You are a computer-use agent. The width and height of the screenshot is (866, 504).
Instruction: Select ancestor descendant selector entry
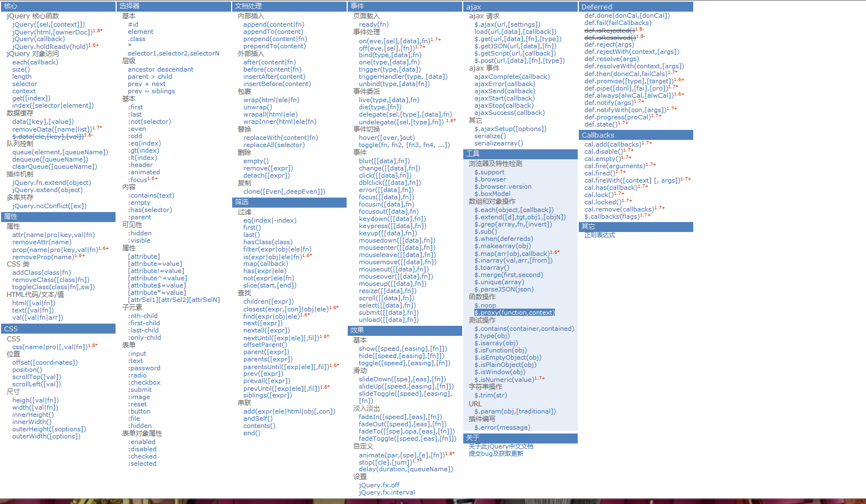click(161, 69)
